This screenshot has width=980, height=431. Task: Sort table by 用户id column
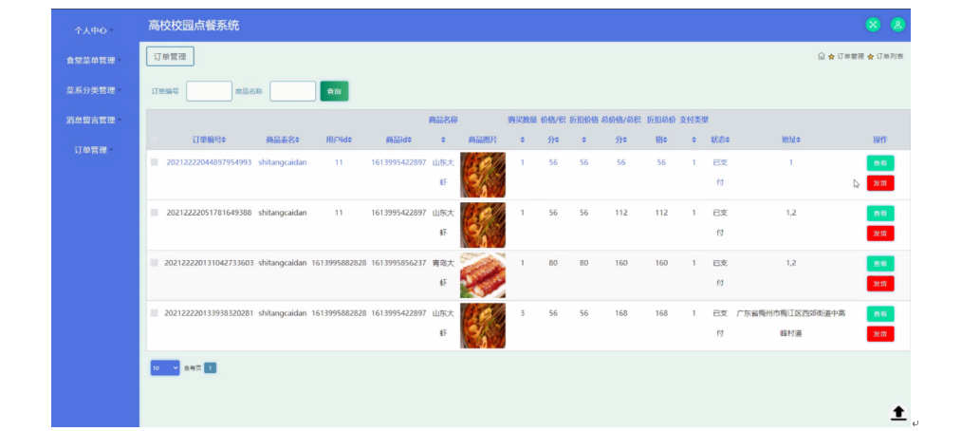338,140
